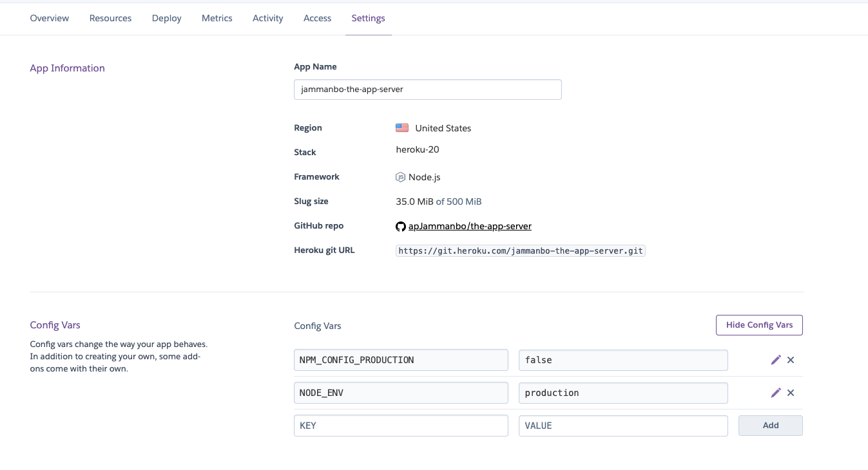This screenshot has width=868, height=470.
Task: Click the 'App Information' section heading
Action: (68, 68)
